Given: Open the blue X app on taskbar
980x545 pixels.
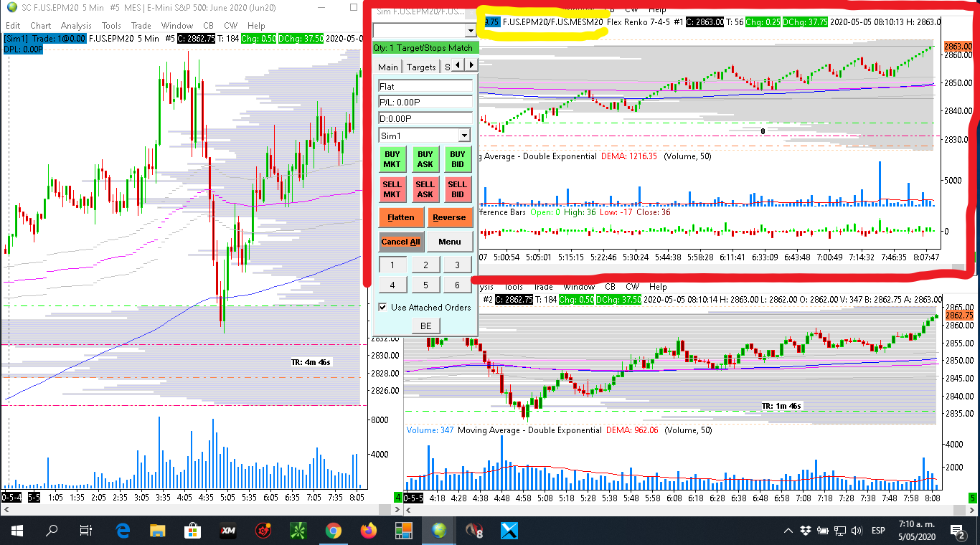Looking at the screenshot, I should [509, 531].
